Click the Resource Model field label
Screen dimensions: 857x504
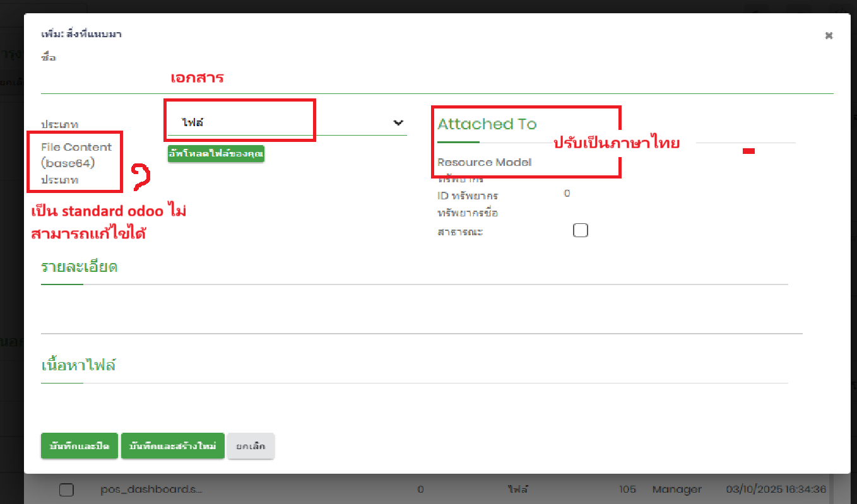coord(484,162)
